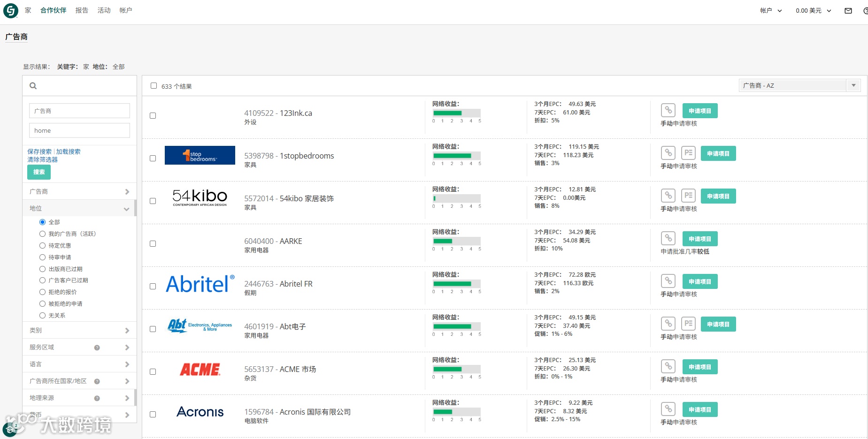
Task: Expand the 地理来源 filter section
Action: (x=79, y=398)
